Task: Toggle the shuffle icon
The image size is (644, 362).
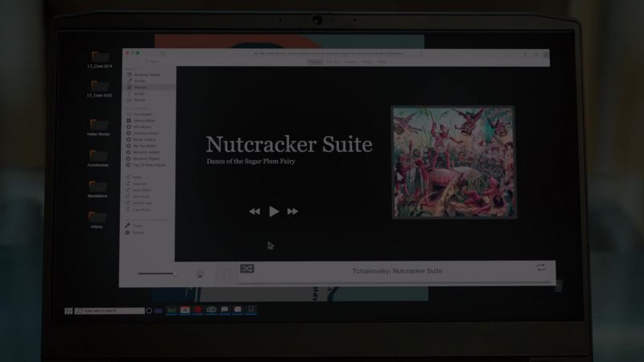Action: click(x=247, y=269)
